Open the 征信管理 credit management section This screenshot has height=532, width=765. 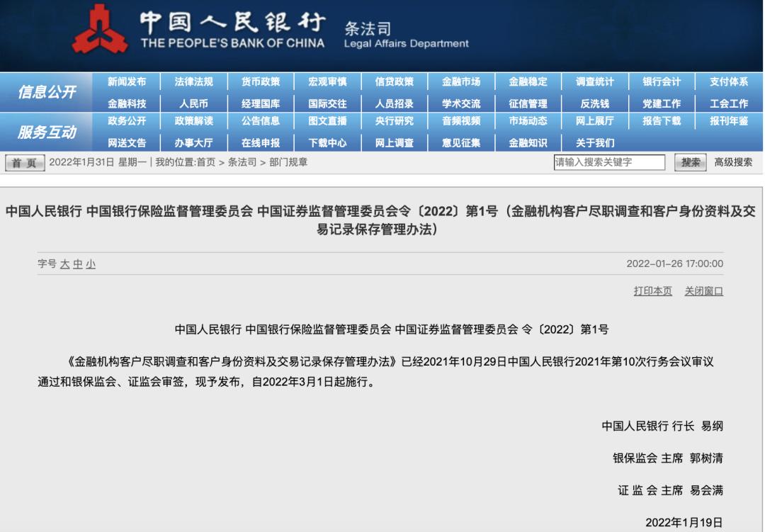click(528, 103)
